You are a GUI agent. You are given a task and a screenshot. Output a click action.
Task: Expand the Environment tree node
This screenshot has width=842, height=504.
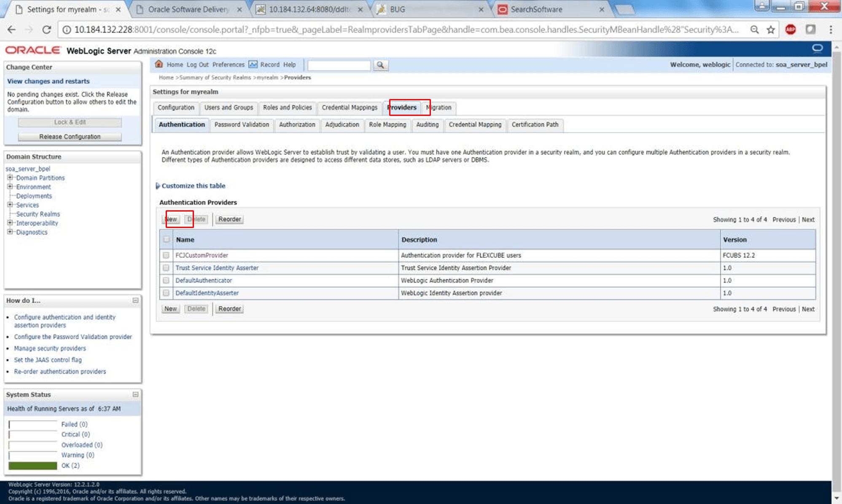[10, 187]
